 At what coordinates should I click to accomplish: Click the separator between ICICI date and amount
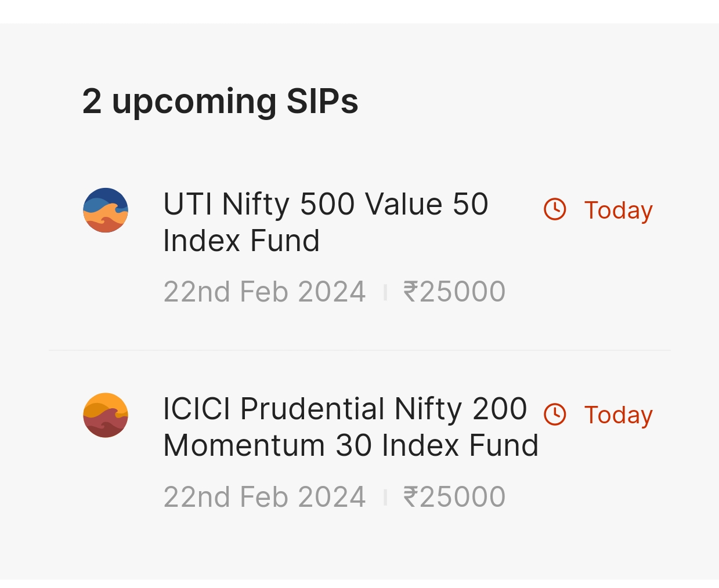[x=385, y=498]
